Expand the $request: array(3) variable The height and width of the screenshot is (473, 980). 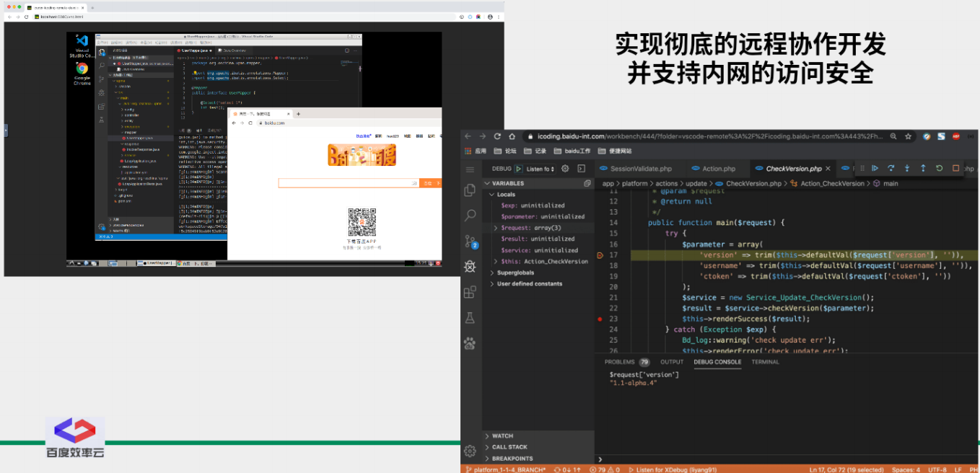538,228
